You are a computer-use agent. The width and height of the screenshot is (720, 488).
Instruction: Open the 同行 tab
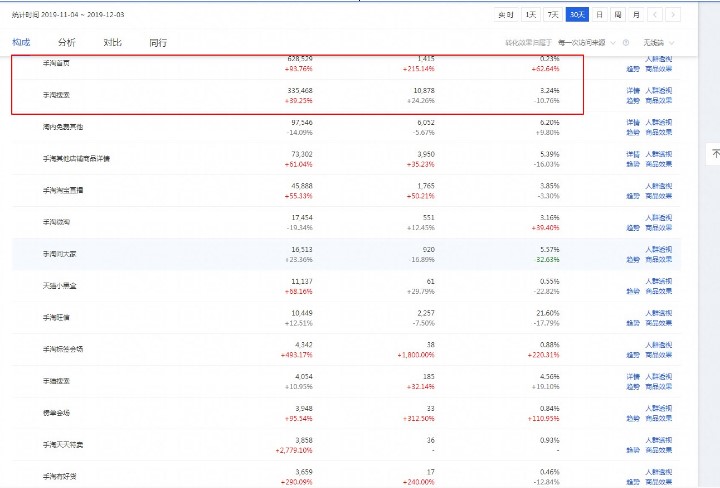click(x=158, y=43)
